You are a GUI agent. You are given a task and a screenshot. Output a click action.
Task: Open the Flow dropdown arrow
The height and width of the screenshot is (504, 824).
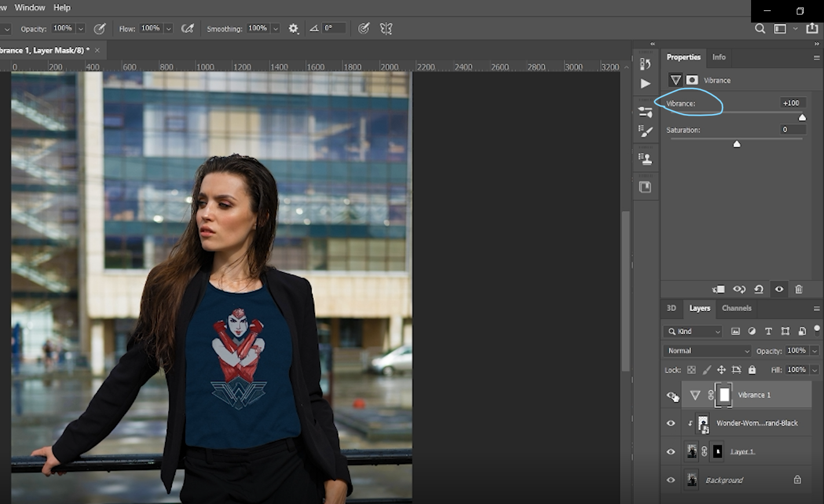coord(169,28)
